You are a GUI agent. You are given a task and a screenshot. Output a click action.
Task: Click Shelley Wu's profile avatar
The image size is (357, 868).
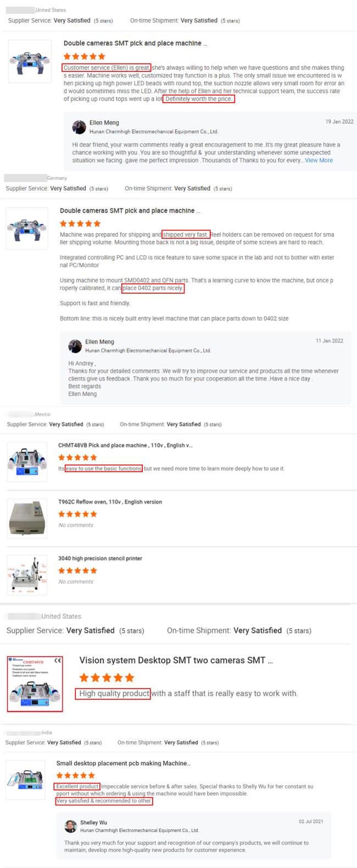[70, 826]
